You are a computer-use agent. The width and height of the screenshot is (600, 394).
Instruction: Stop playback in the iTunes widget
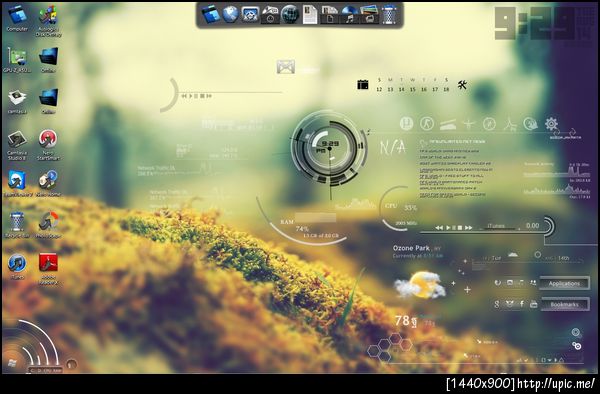tap(460, 228)
